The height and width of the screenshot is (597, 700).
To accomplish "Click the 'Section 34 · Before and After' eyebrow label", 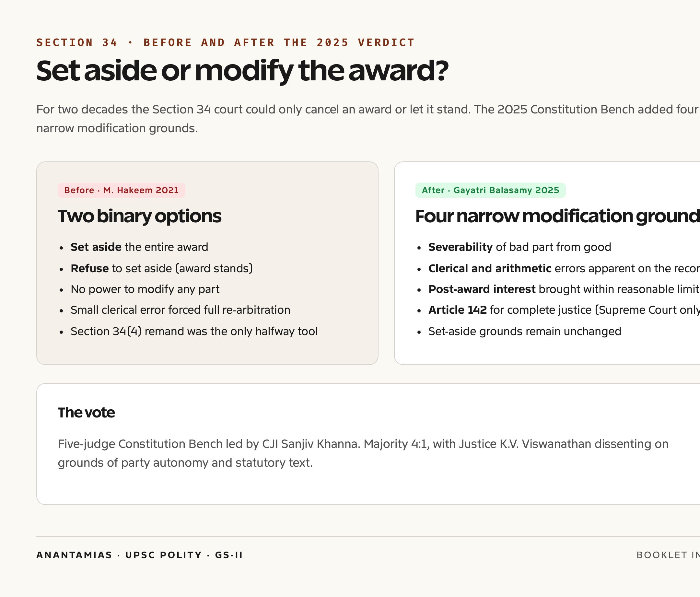I will point(225,42).
